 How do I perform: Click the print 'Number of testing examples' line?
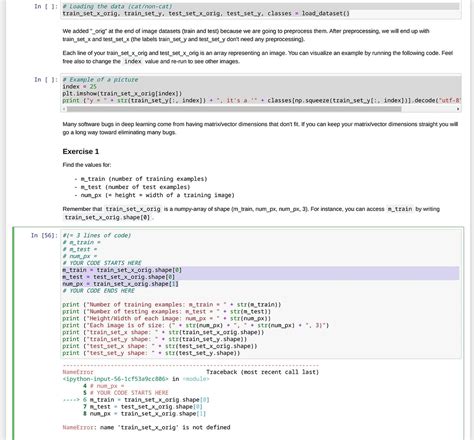coord(166,312)
